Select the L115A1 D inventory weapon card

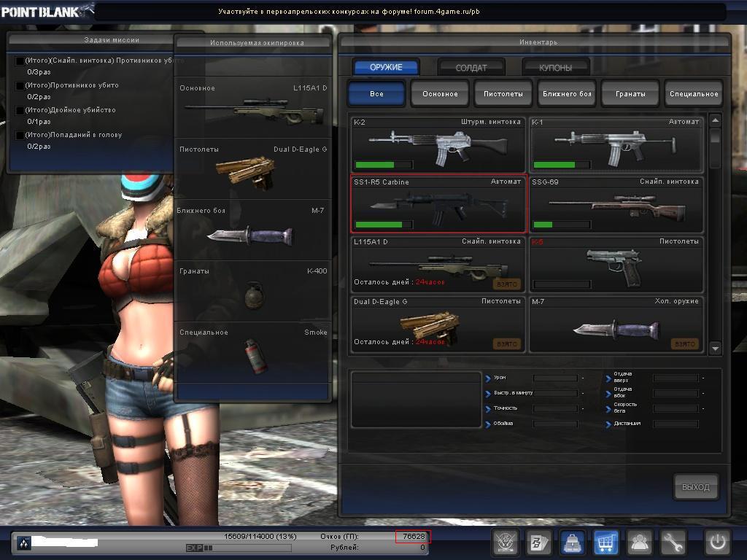[438, 264]
